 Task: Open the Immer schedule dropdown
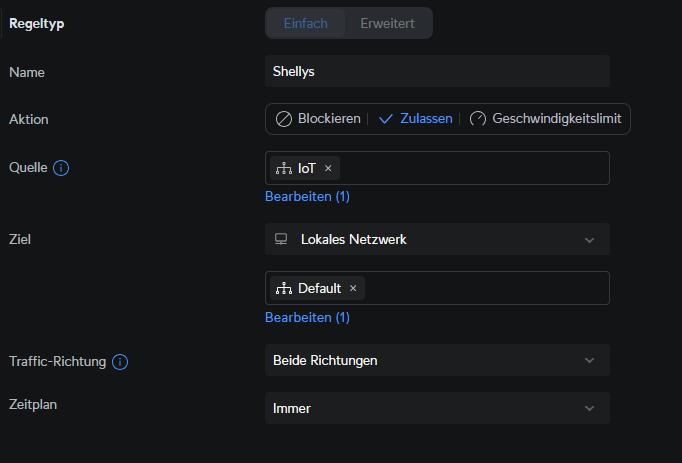tap(437, 408)
